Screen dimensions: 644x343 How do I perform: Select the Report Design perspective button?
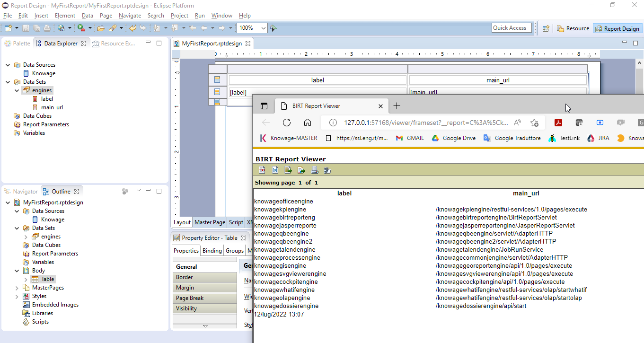tap(617, 28)
